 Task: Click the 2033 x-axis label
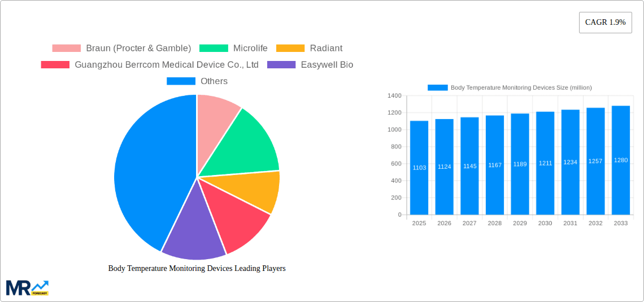pyautogui.click(x=621, y=223)
